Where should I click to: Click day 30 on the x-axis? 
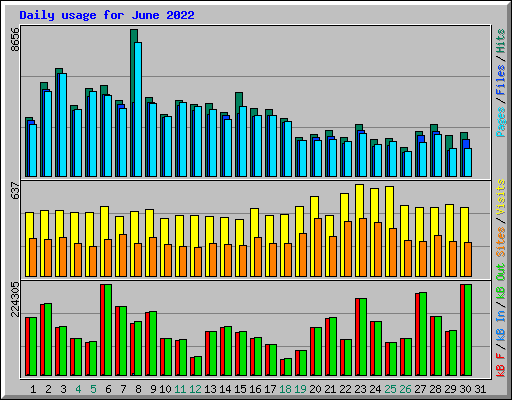465,389
